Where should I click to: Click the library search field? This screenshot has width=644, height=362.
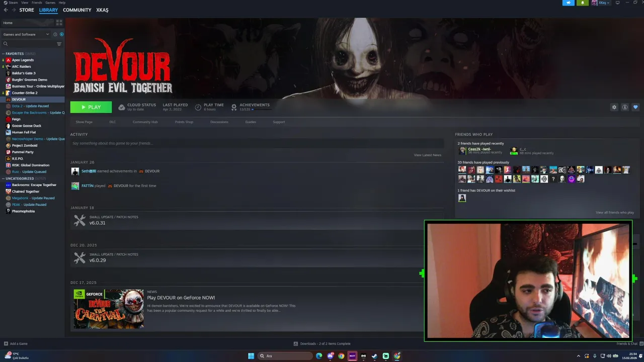28,44
